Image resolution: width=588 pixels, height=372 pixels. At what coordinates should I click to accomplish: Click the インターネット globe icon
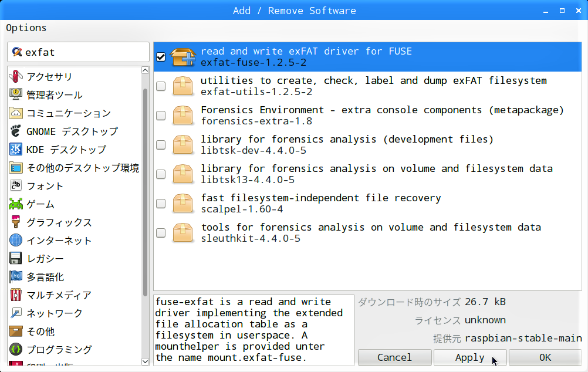pyautogui.click(x=16, y=240)
